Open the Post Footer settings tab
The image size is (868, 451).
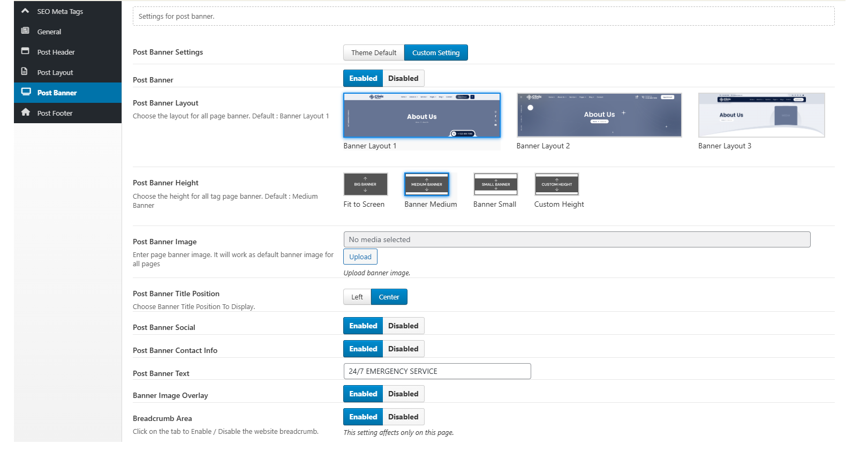tap(55, 113)
